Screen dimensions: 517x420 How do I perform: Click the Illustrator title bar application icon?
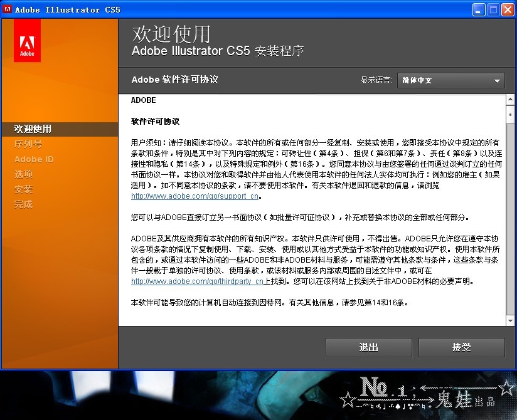coord(7,9)
